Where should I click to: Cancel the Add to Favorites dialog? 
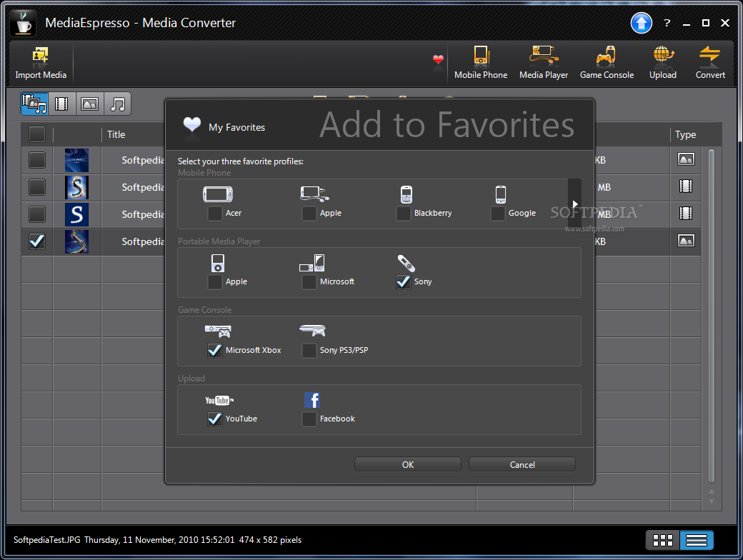point(522,465)
